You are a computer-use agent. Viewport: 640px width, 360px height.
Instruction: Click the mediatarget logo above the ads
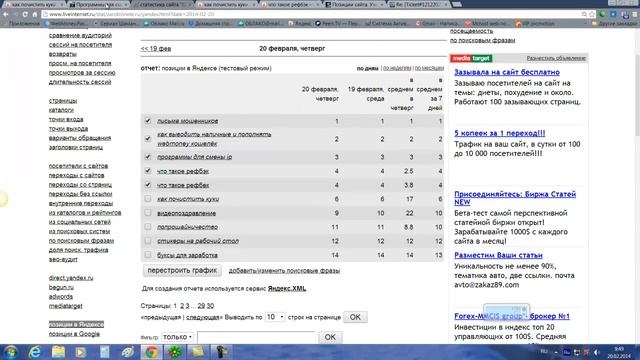point(471,58)
